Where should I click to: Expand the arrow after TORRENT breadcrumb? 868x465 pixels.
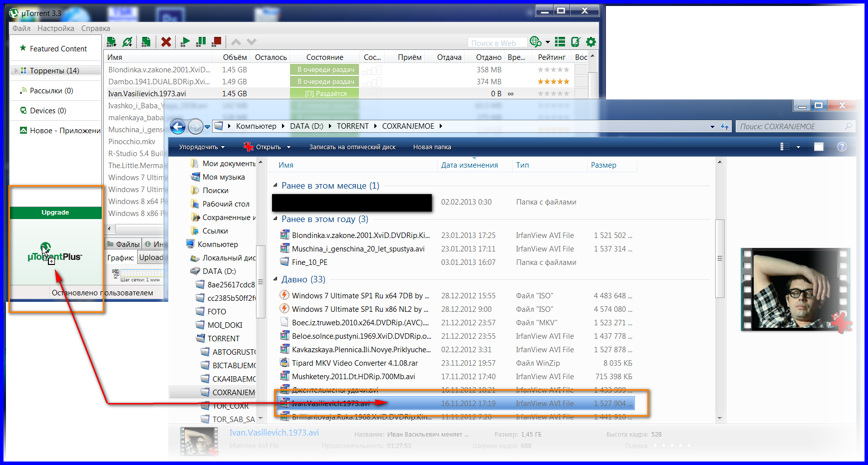coord(376,126)
